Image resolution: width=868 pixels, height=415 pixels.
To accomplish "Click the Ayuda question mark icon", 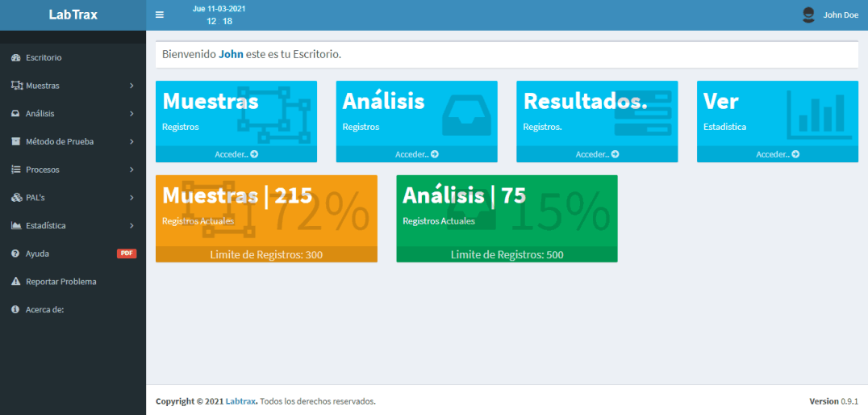I will point(15,254).
